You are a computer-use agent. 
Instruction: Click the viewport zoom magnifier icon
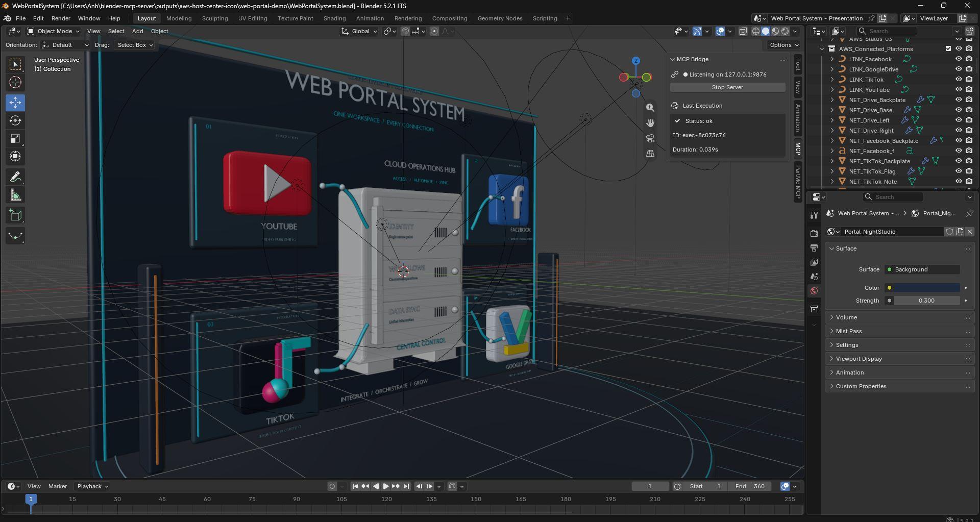(x=650, y=108)
